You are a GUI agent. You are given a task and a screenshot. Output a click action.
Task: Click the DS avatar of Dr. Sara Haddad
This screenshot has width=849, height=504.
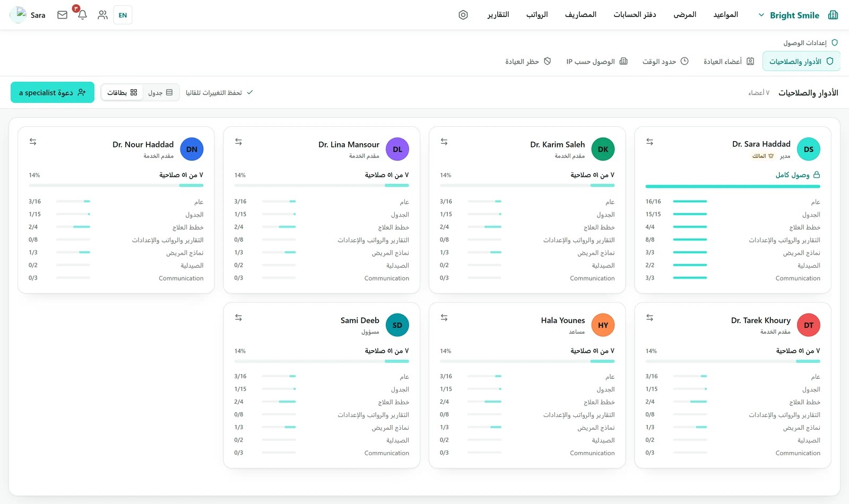809,149
